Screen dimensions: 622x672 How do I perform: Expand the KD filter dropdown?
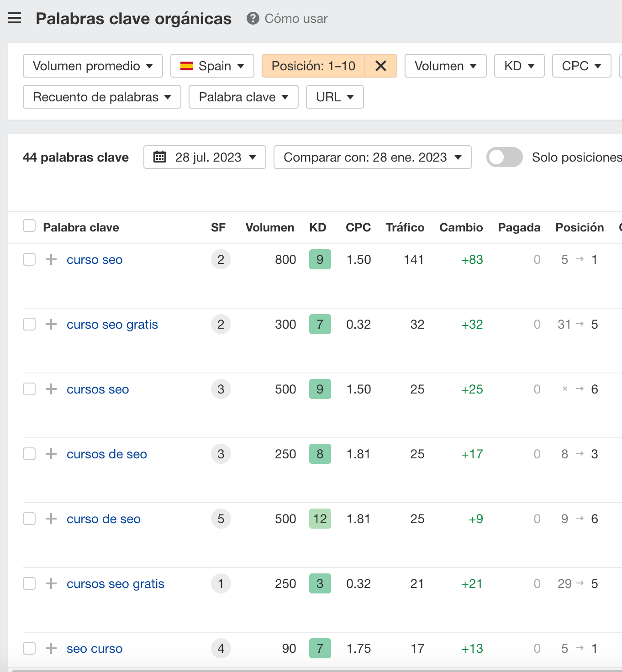point(519,66)
